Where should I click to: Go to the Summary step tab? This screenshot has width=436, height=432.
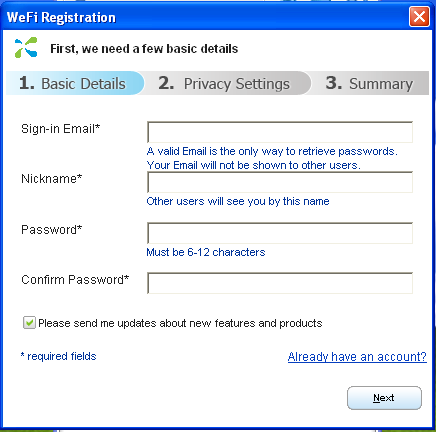[x=369, y=83]
